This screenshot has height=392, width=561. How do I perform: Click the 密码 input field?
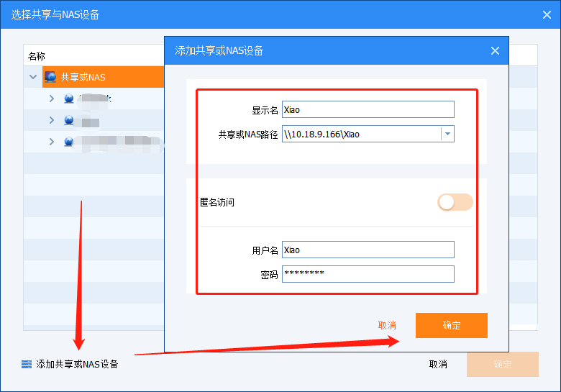click(x=368, y=274)
